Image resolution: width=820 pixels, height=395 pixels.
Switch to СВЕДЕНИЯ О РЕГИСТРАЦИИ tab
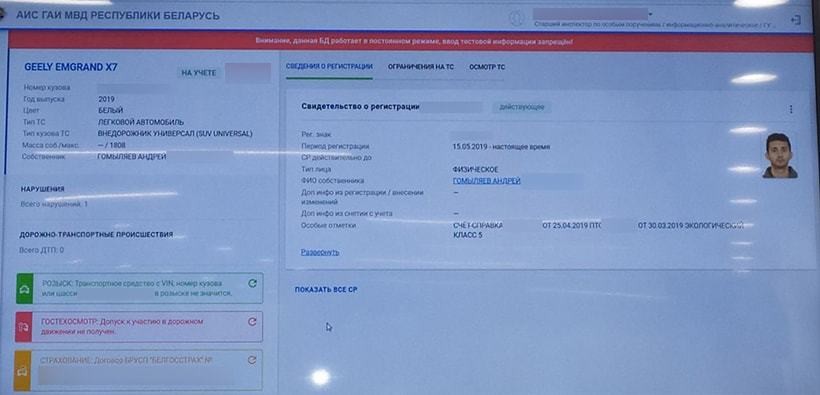[x=329, y=66]
